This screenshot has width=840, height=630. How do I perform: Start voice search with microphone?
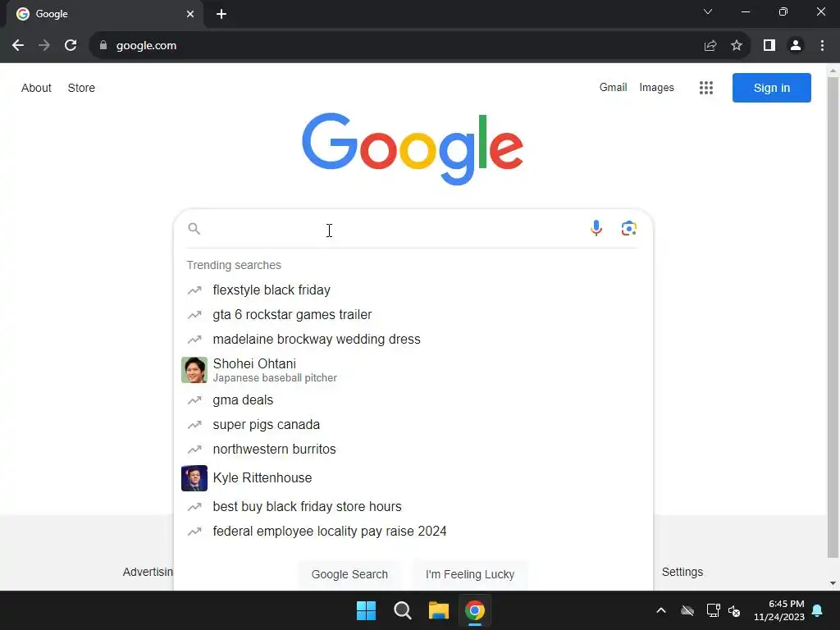coord(596,228)
